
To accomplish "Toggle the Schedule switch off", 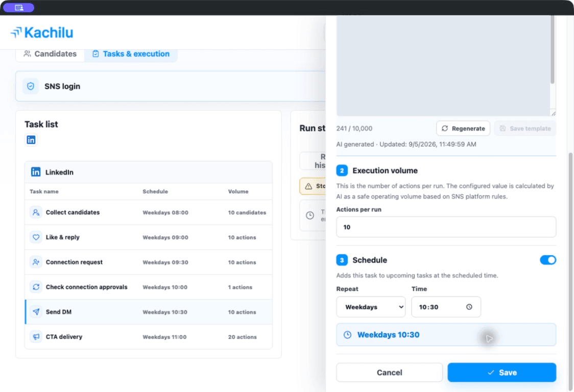I will tap(547, 260).
